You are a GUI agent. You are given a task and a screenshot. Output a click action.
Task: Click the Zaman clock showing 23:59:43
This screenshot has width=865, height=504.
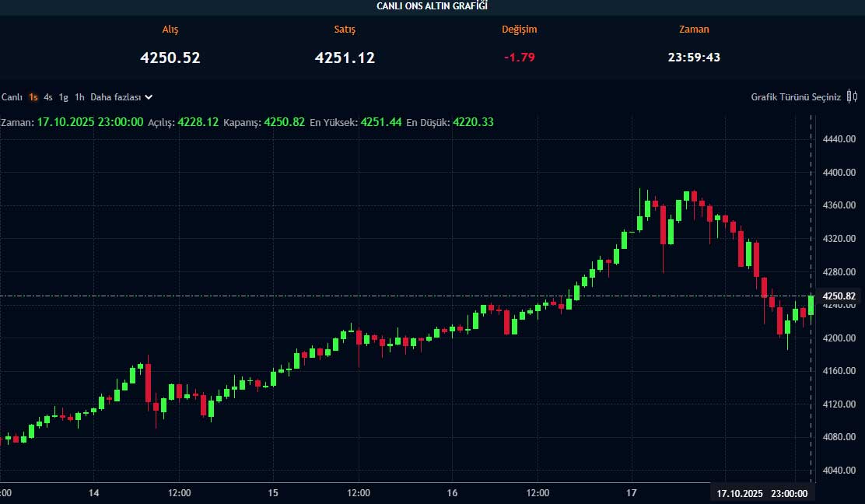pos(694,58)
